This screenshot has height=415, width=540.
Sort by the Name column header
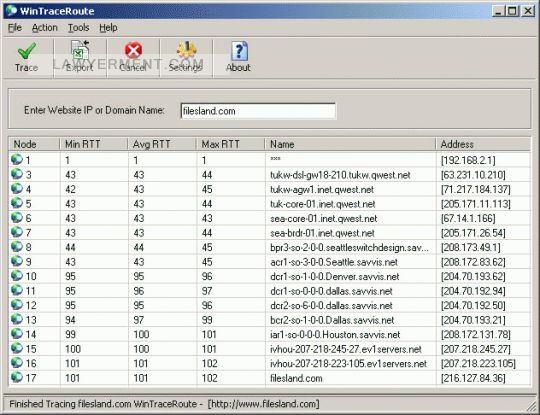[350, 144]
